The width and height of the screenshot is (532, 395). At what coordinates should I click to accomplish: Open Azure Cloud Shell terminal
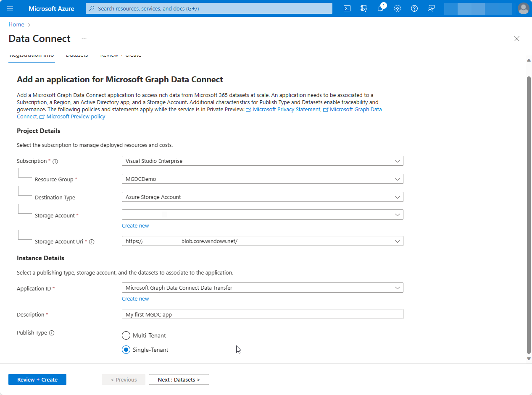[347, 8]
